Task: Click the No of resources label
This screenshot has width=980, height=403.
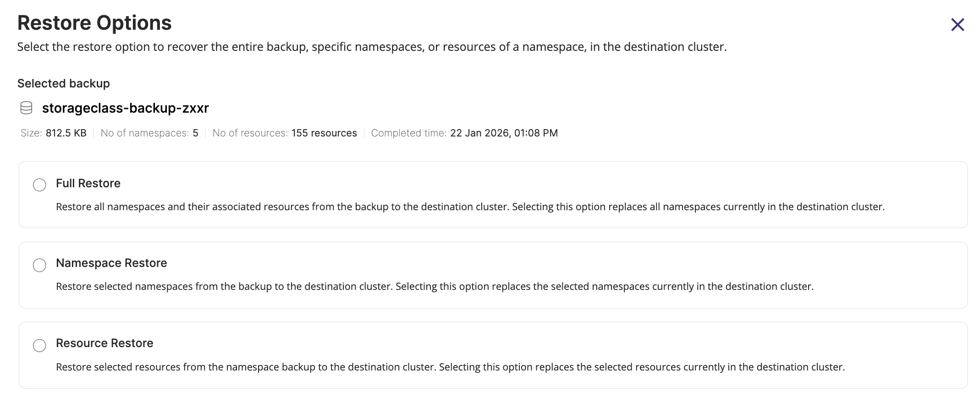Action: coord(250,133)
